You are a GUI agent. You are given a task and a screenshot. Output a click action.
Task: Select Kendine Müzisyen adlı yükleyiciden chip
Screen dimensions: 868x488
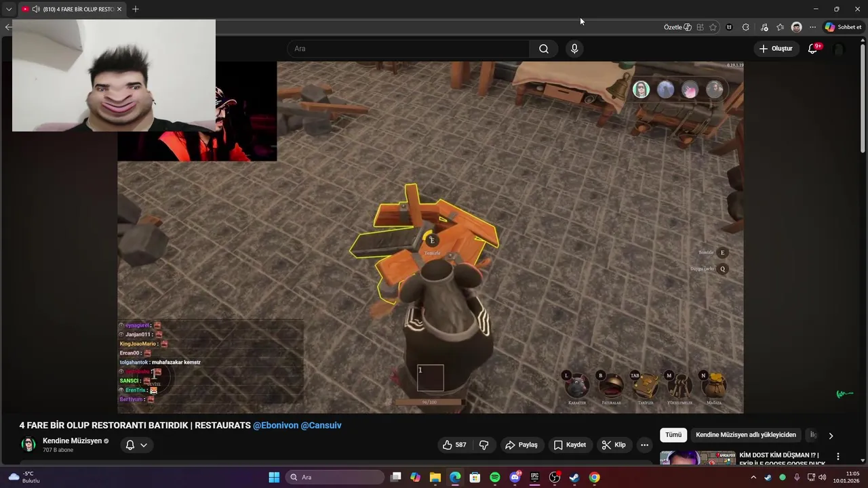pos(746,435)
